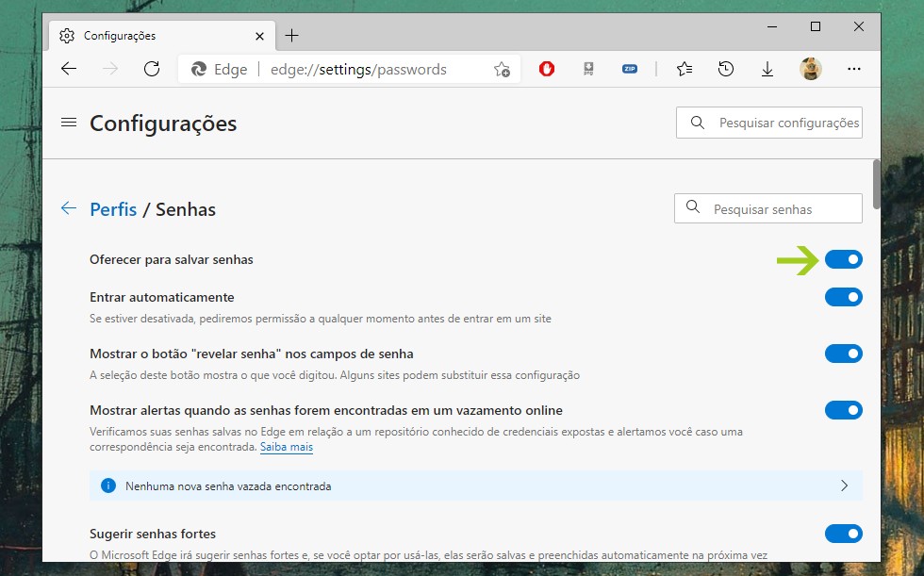The width and height of the screenshot is (924, 576).
Task: Open the Favorites list icon
Action: [x=685, y=69]
